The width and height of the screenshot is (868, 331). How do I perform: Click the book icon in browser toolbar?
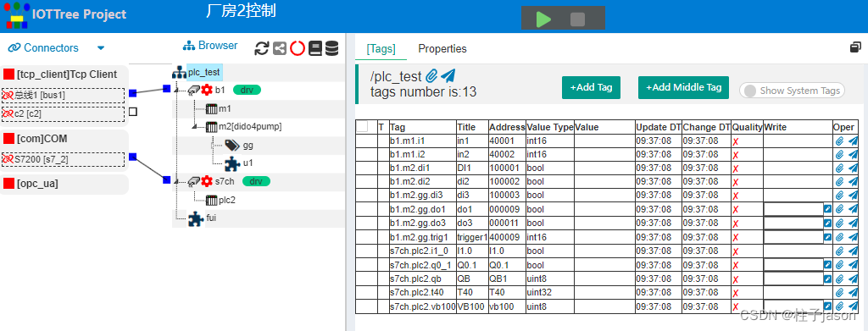[x=315, y=48]
